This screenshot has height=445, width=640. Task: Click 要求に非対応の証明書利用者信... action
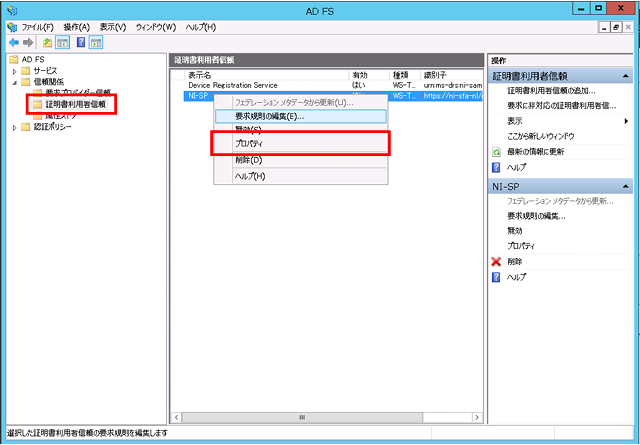(x=562, y=106)
